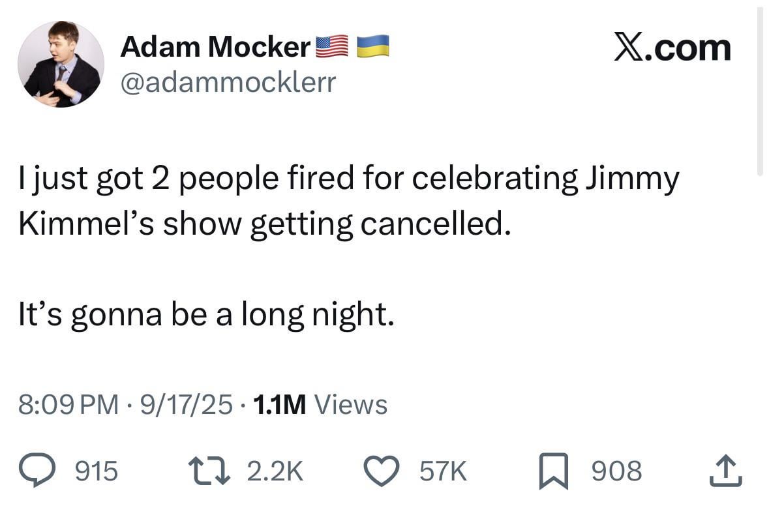This screenshot has width=769, height=532.
Task: Click the American flag emoji in the name
Action: point(333,44)
